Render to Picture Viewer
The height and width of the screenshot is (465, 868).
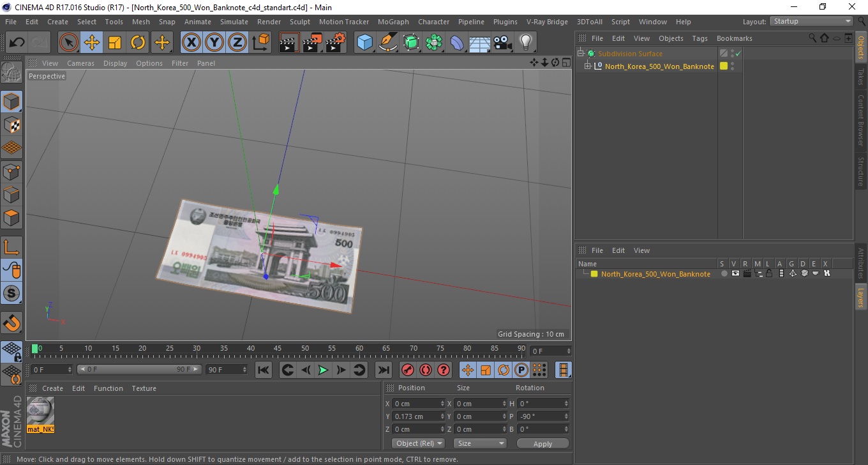[312, 43]
